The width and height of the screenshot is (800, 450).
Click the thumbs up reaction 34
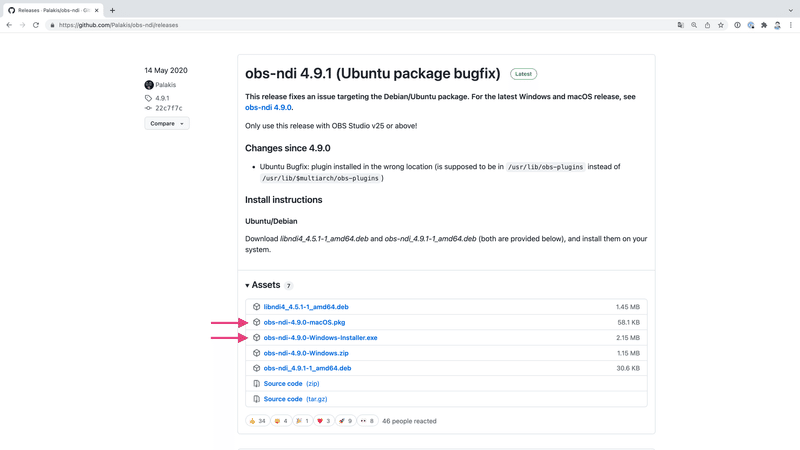tap(257, 421)
